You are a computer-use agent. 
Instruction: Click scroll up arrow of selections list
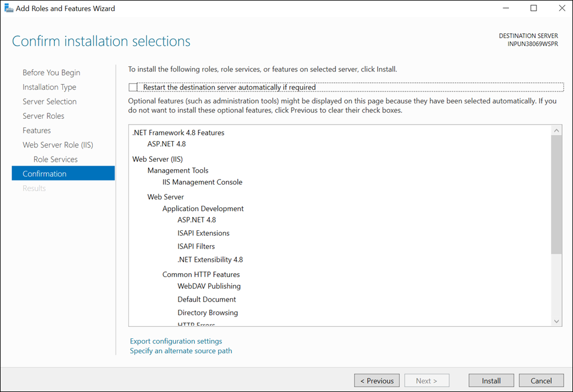[557, 131]
